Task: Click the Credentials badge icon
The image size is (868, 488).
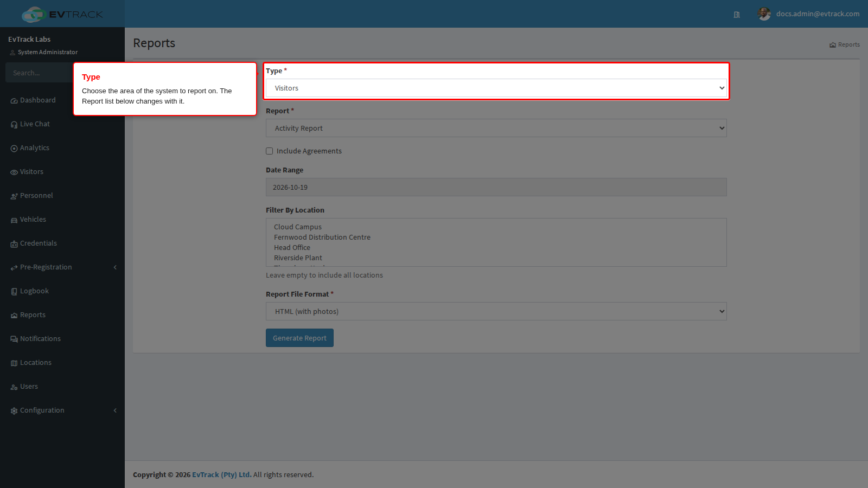Action: 14,244
